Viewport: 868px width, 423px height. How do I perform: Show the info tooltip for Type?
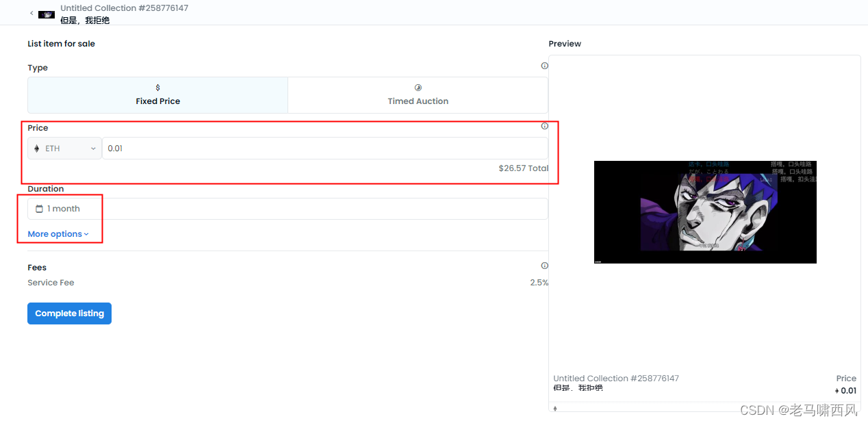point(544,66)
